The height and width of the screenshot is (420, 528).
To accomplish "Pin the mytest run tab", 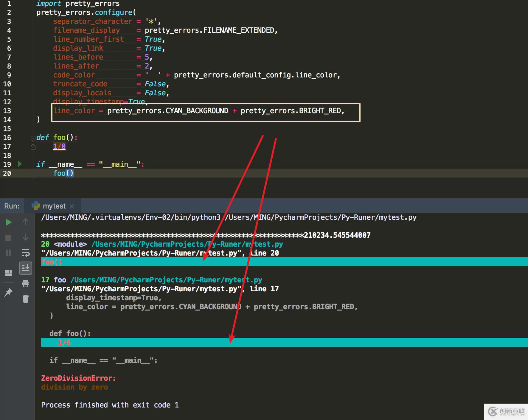I will tap(8, 292).
